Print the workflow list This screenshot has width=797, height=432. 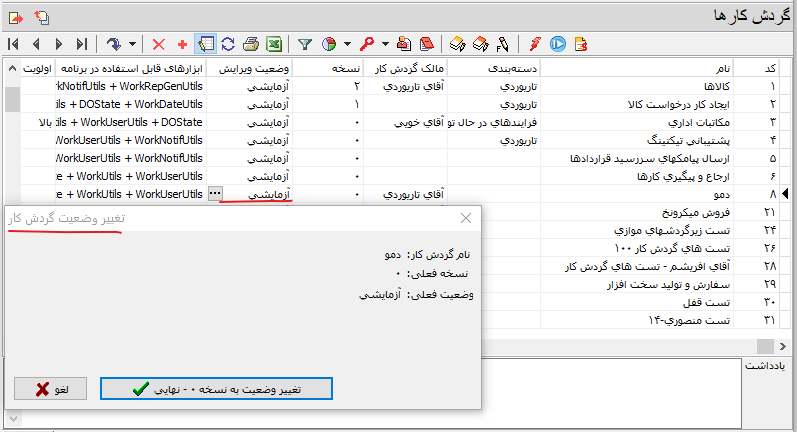pos(252,44)
